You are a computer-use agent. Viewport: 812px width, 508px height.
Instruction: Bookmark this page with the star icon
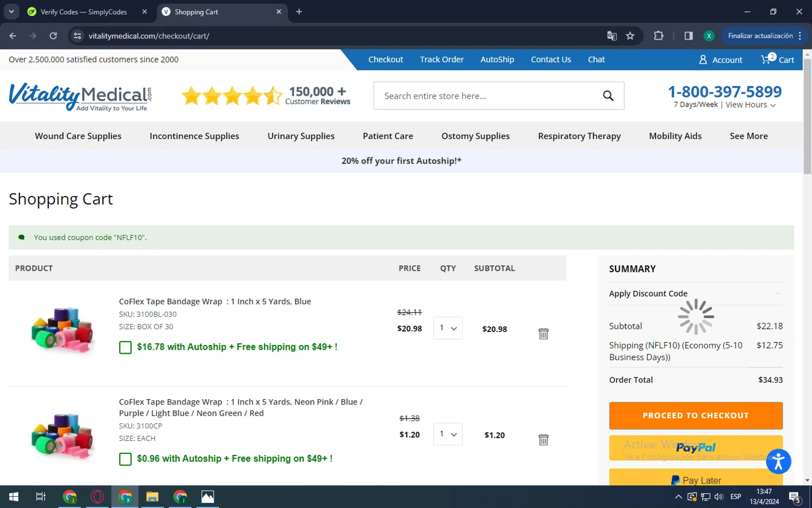(630, 36)
